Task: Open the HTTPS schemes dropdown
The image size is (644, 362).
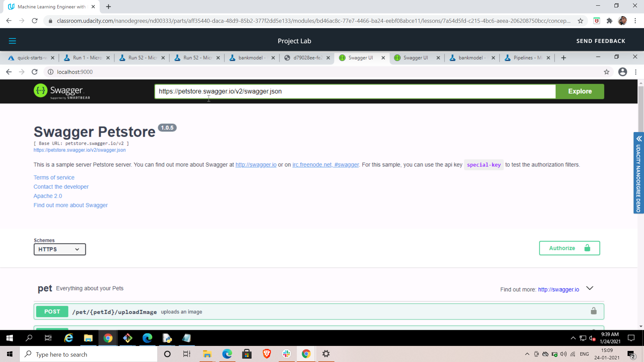Action: click(x=60, y=249)
